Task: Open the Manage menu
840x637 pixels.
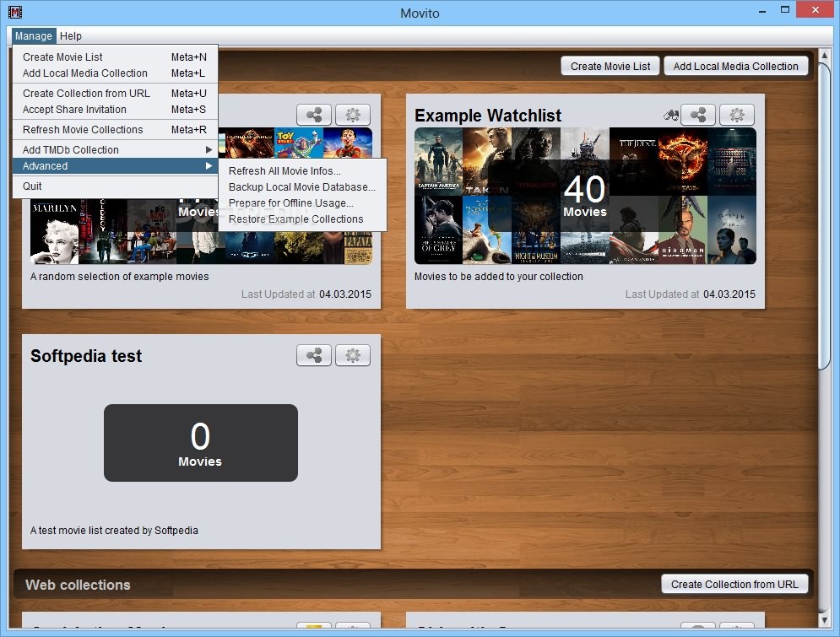Action: tap(33, 36)
